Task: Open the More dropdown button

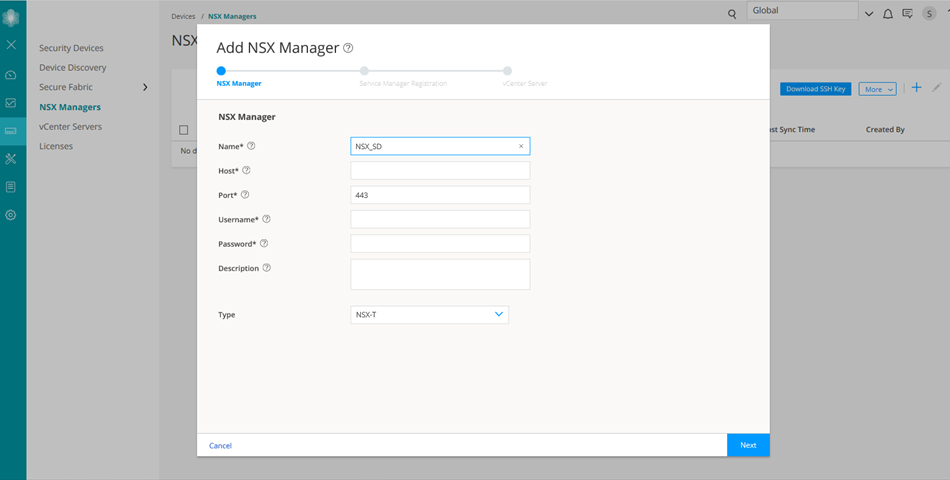Action: coord(877,89)
